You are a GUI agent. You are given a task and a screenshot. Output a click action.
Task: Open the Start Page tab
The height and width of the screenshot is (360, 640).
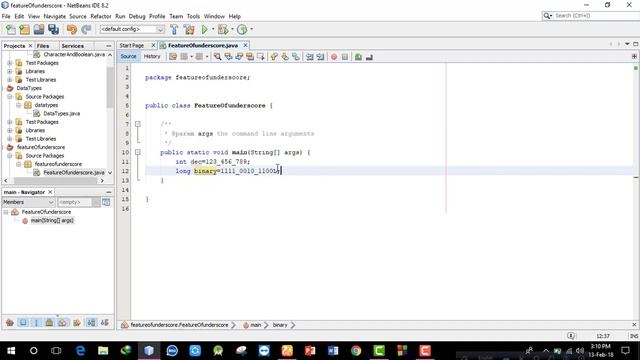point(132,45)
